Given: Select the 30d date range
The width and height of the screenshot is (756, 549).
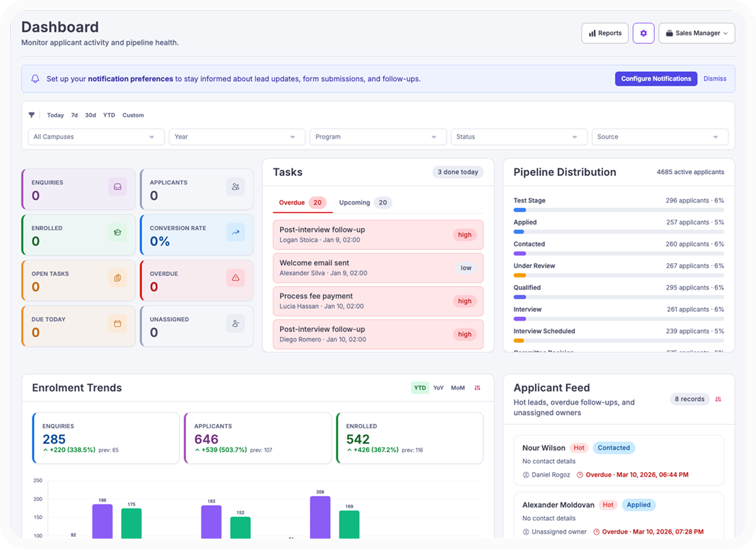Looking at the screenshot, I should click(90, 115).
